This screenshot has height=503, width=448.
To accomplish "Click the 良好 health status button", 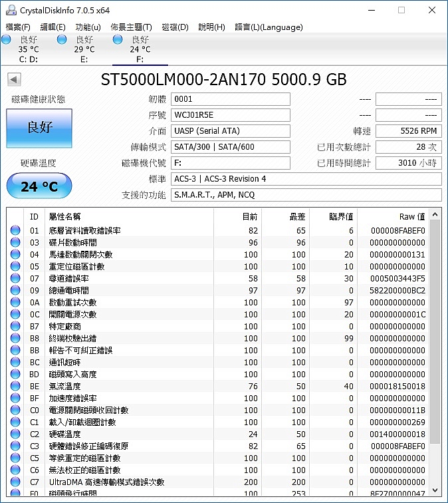I will click(x=39, y=128).
